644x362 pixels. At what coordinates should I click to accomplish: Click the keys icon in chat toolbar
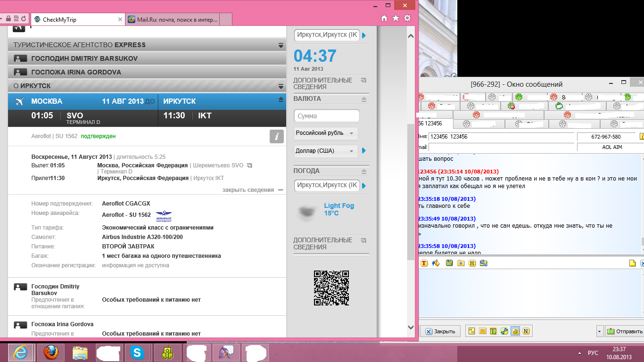point(483,263)
